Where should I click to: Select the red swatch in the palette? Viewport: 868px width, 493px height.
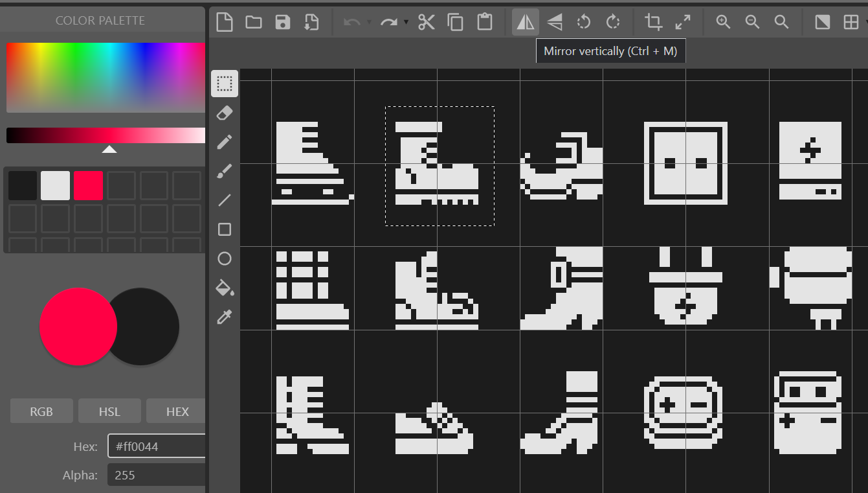tap(88, 185)
